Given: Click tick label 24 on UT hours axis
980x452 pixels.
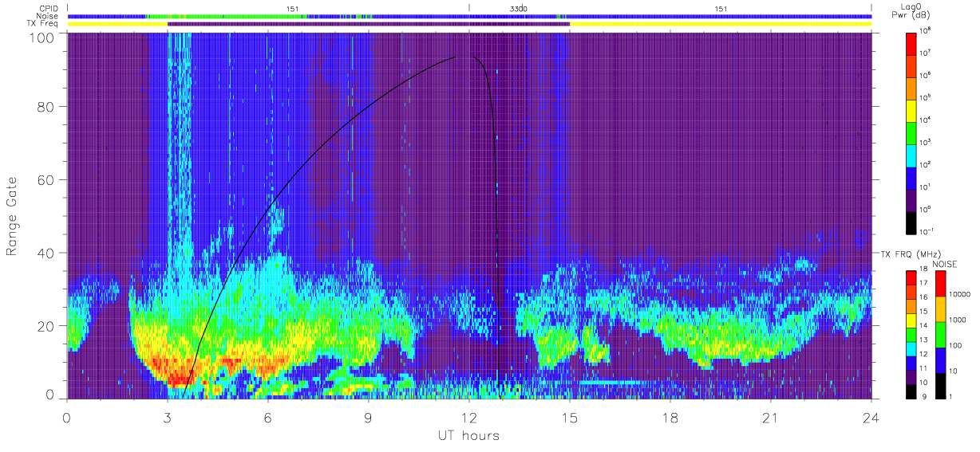Looking at the screenshot, I should coord(871,418).
